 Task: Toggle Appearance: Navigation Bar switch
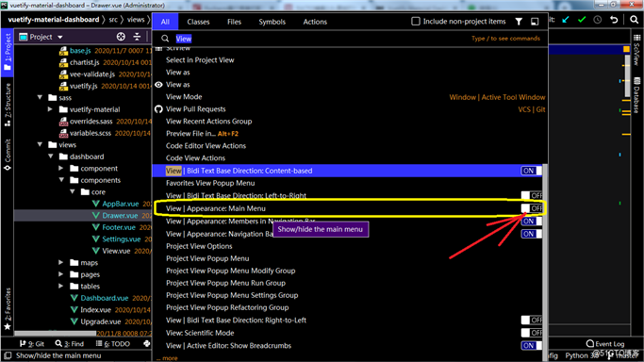pyautogui.click(x=531, y=234)
